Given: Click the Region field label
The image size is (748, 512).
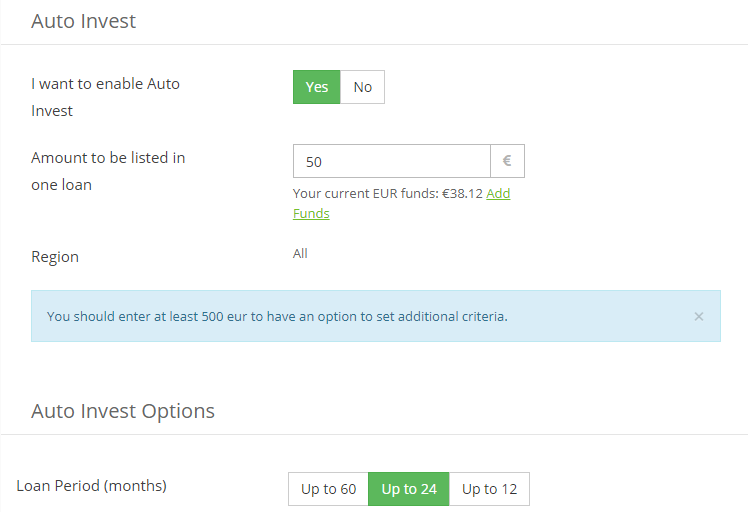Looking at the screenshot, I should coord(55,257).
